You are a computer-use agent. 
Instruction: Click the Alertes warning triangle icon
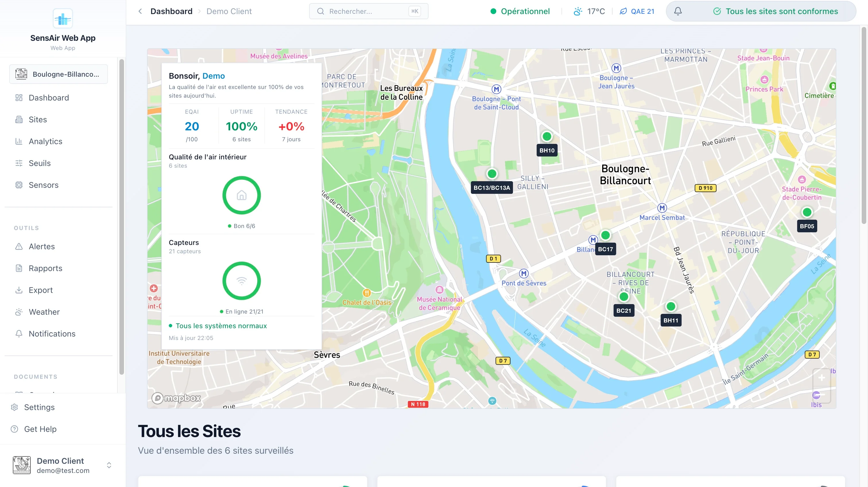tap(19, 246)
